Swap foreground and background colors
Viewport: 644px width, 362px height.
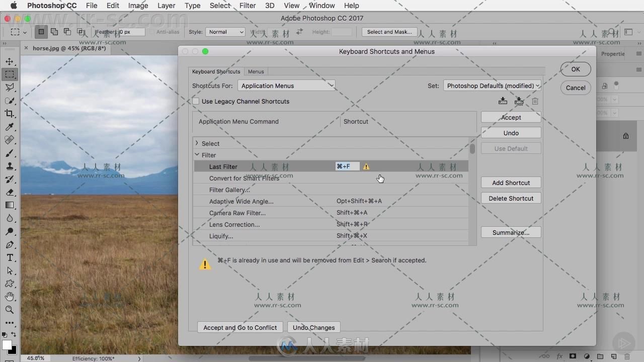14,334
